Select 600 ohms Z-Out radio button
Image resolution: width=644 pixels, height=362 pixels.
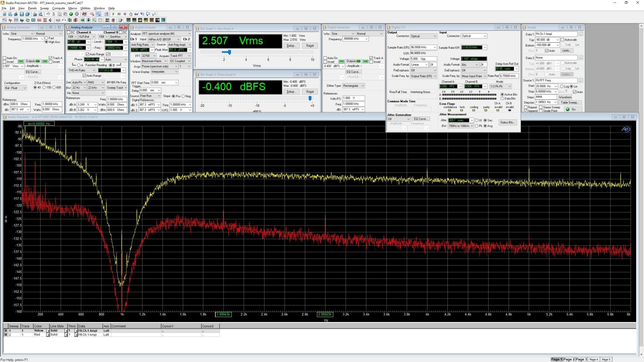[54, 87]
